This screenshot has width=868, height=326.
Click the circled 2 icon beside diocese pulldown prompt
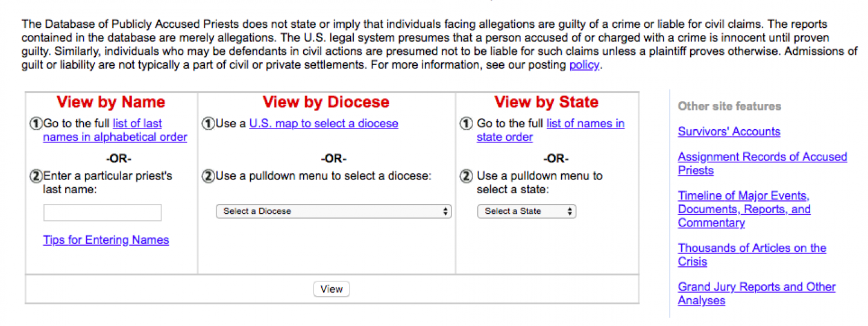[208, 176]
